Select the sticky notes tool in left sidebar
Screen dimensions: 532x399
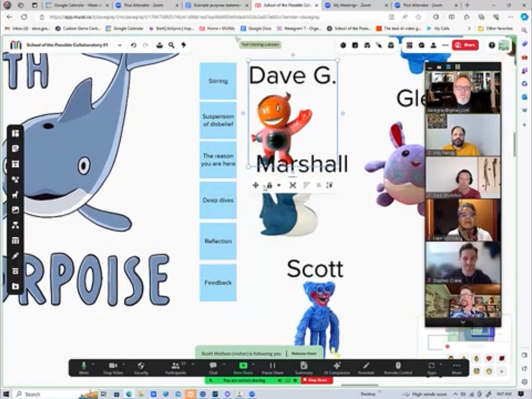15,149
